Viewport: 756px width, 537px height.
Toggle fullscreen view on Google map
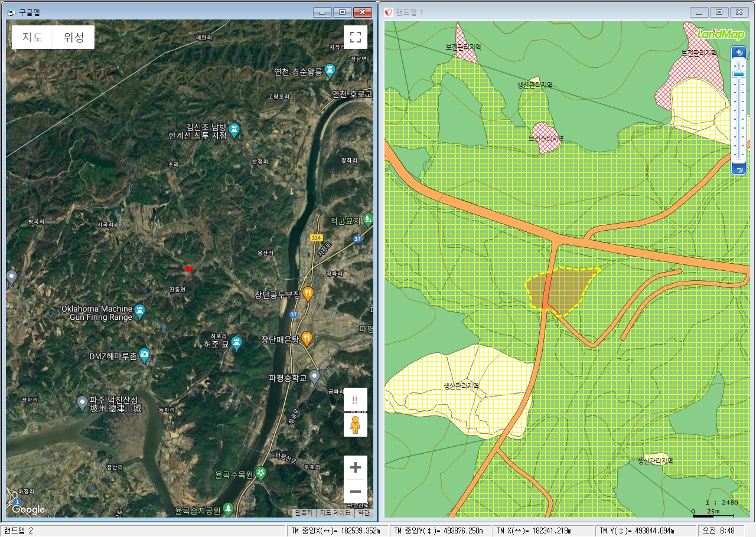(x=356, y=37)
